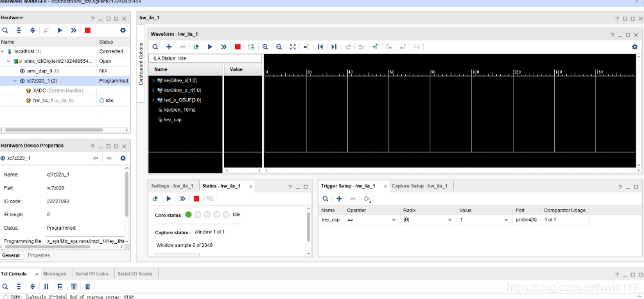Go back in Hardware Device Properties
644x299 pixels.
coord(95,158)
